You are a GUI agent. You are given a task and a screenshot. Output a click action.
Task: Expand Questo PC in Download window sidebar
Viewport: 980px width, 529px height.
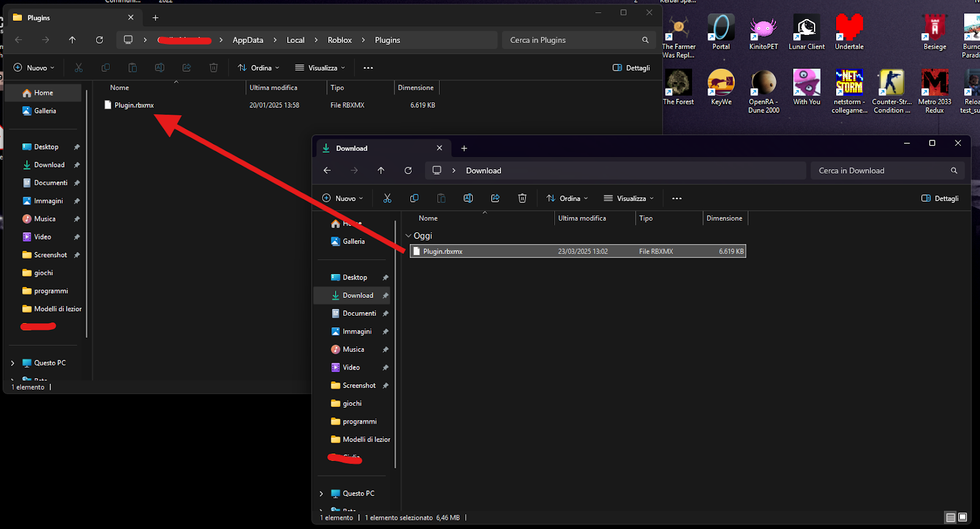pos(322,493)
